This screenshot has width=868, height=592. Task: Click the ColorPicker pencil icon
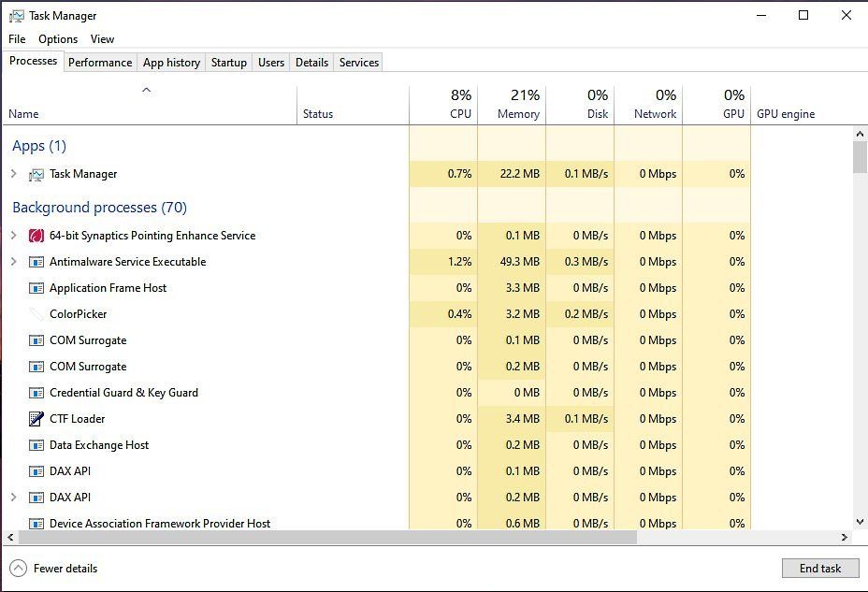coord(36,314)
